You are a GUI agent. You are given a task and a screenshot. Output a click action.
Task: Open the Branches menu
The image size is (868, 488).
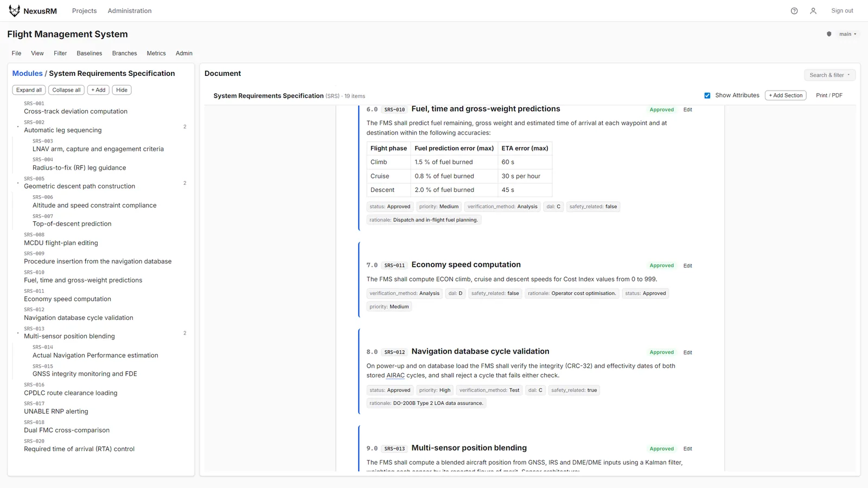coord(124,53)
